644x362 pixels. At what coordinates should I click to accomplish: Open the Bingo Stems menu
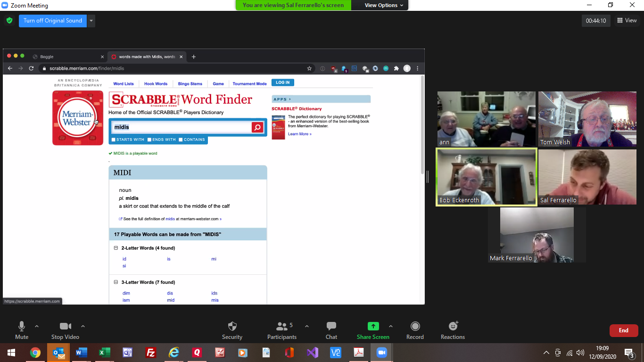pos(190,84)
